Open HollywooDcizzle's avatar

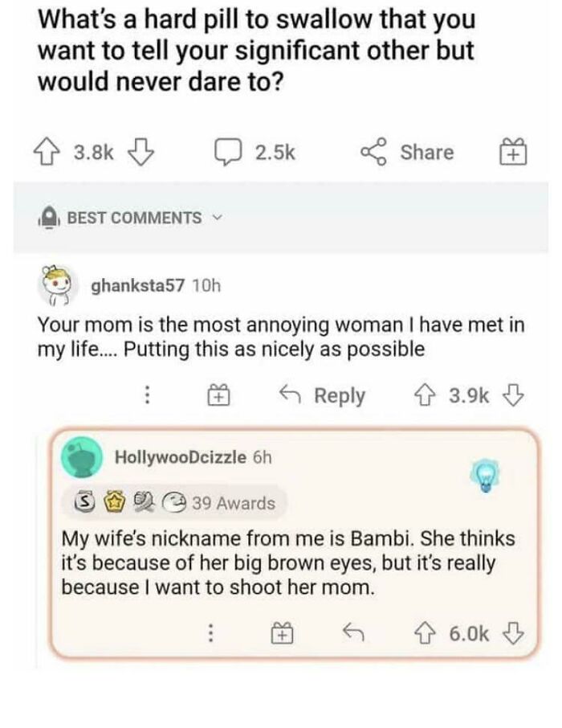click(82, 457)
